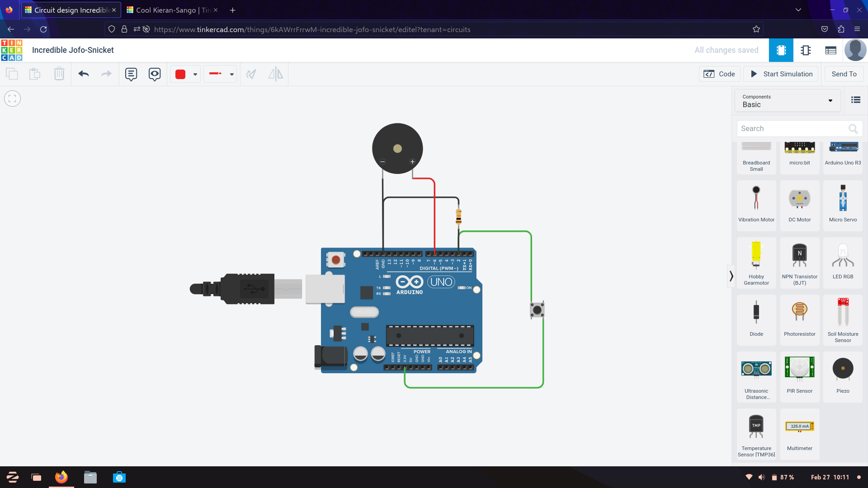Open Firefox extensions menu
The height and width of the screenshot is (488, 868).
[841, 29]
